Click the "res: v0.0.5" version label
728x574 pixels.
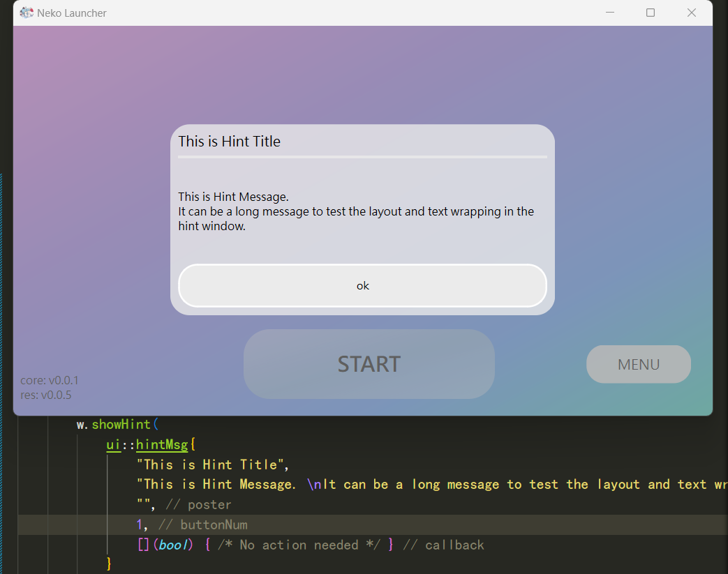45,395
